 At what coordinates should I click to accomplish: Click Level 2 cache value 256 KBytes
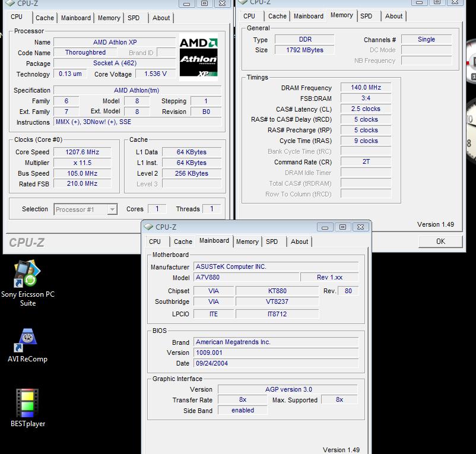point(192,173)
